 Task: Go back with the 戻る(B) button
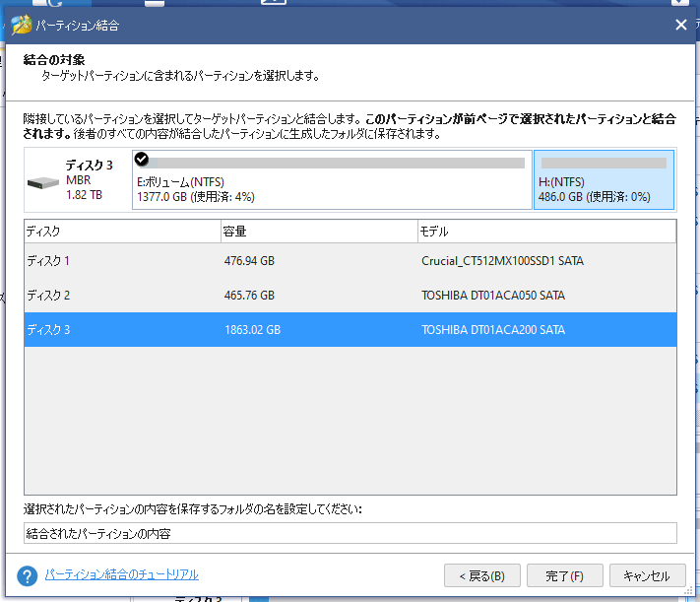pos(482,575)
